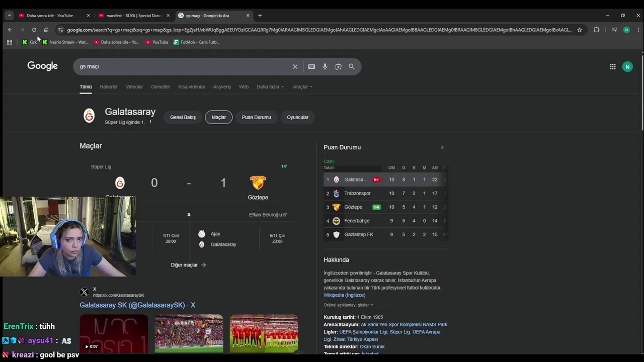
Task: Open the Extensions puzzle icon
Action: (597, 30)
